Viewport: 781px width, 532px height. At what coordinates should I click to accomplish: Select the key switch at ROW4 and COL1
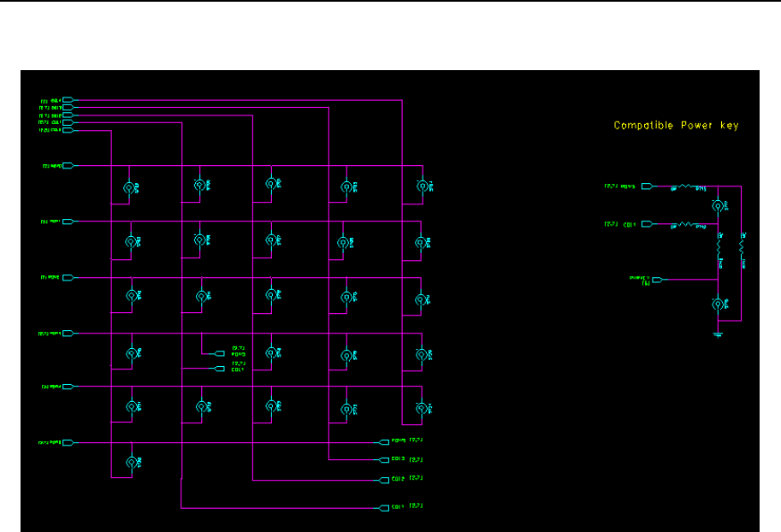202,407
